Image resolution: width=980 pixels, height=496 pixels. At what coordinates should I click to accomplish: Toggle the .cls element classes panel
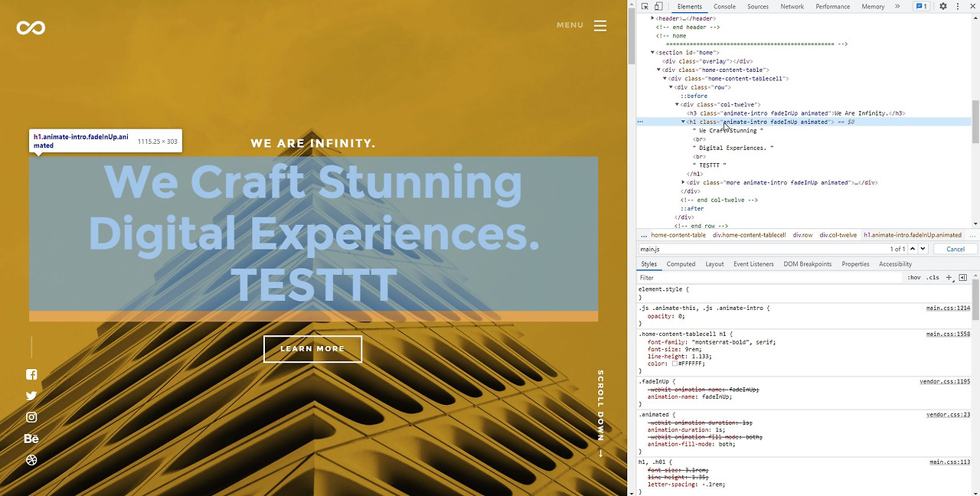pyautogui.click(x=933, y=278)
